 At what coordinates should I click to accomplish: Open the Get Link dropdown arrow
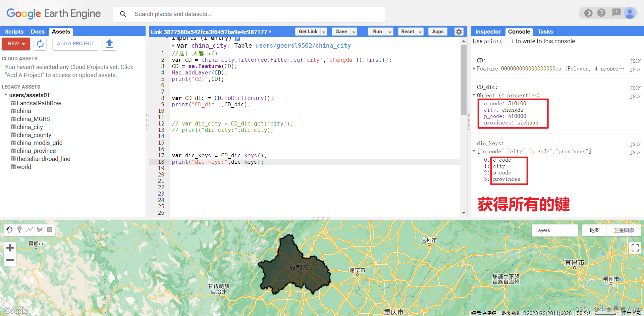[324, 32]
